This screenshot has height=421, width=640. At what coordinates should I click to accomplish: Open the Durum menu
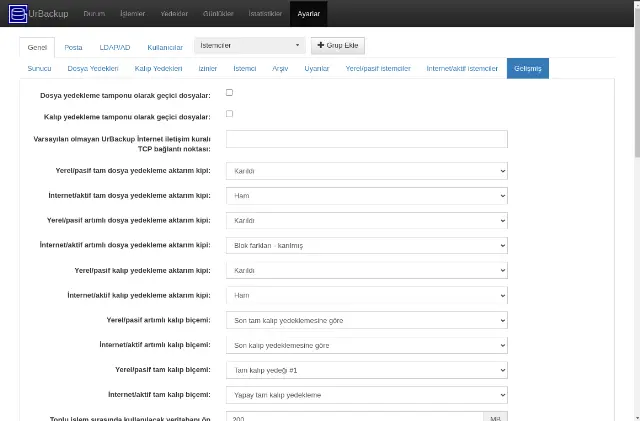click(x=94, y=13)
